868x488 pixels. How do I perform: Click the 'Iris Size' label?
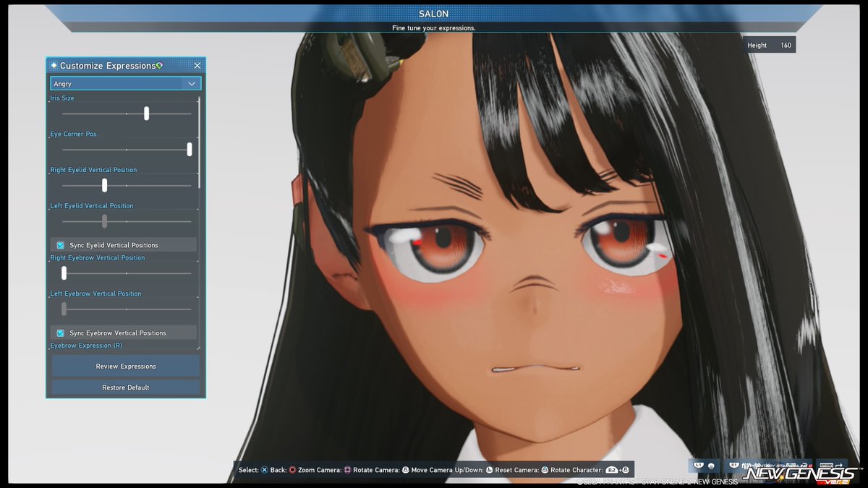click(x=62, y=98)
